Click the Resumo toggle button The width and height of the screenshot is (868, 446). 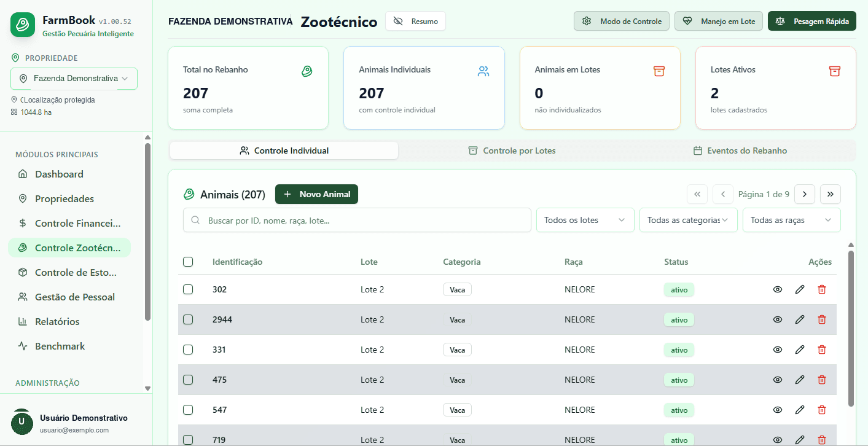point(415,21)
